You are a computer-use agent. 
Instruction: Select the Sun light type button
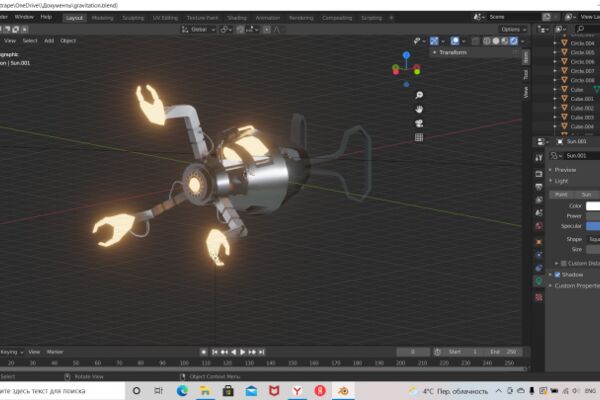(586, 195)
